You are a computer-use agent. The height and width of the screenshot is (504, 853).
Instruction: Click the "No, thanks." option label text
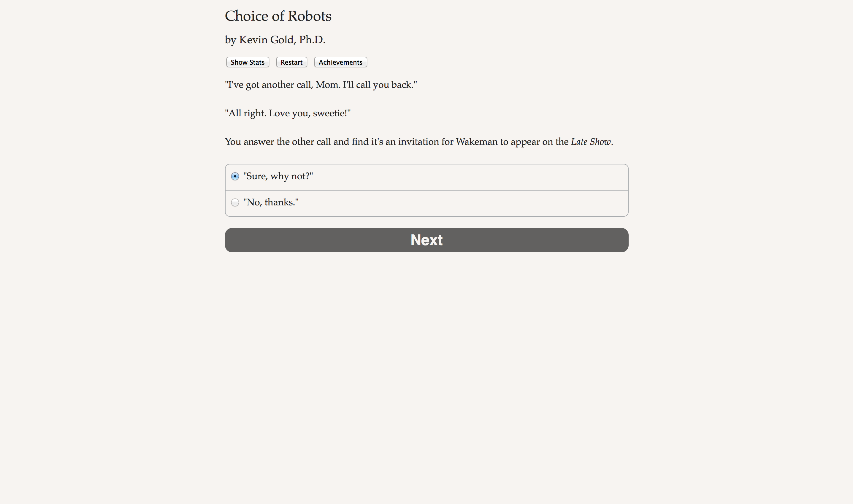(x=271, y=202)
